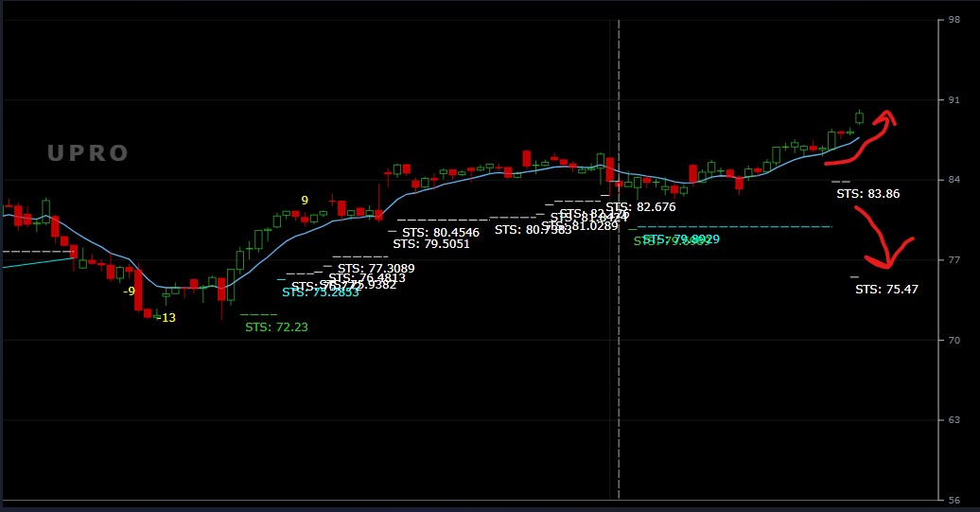This screenshot has height=512, width=980.
Task: Click the last green candle at far right
Action: tap(859, 117)
